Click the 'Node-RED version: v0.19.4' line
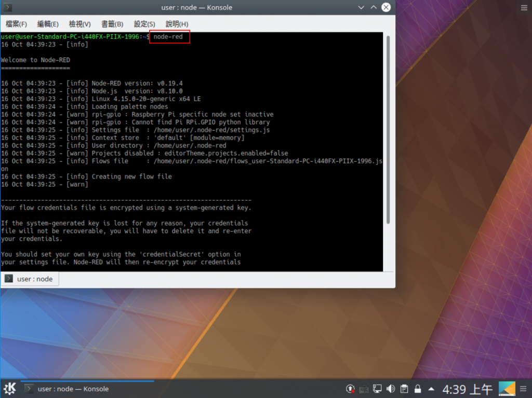The image size is (532, 398). (92, 84)
